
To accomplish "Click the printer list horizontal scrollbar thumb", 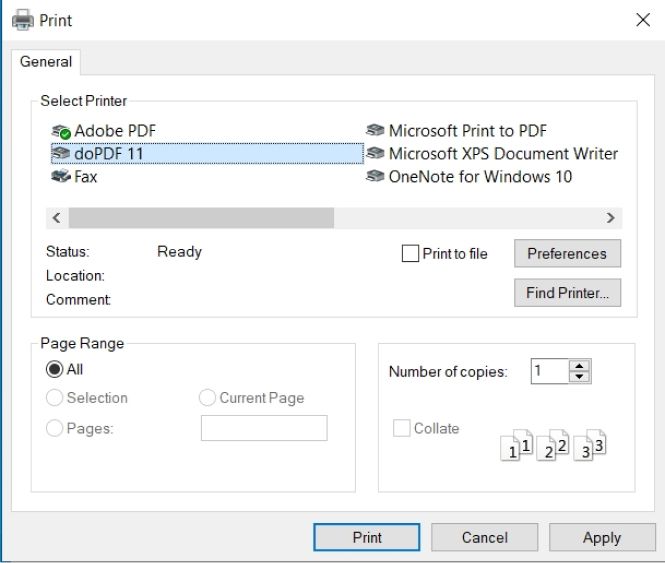I will (201, 218).
